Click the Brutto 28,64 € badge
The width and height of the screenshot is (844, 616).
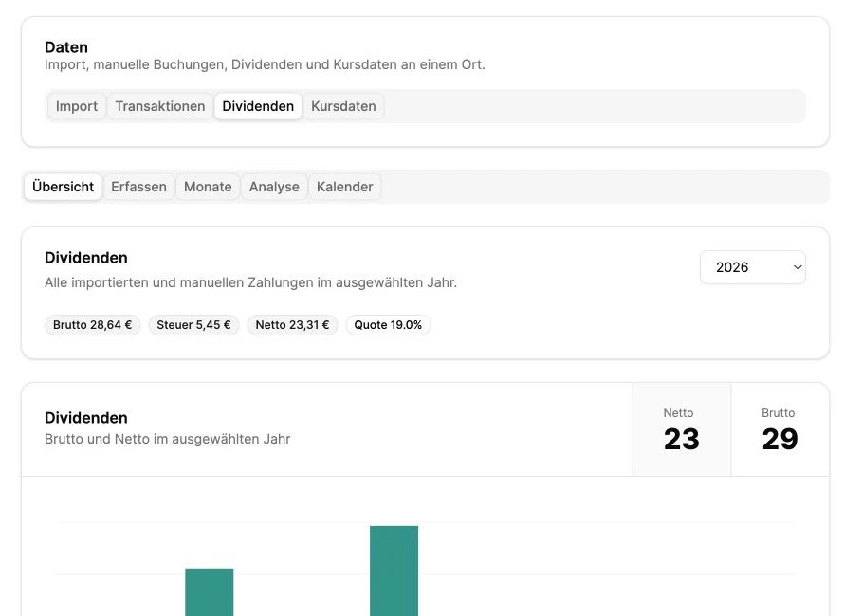pos(93,325)
